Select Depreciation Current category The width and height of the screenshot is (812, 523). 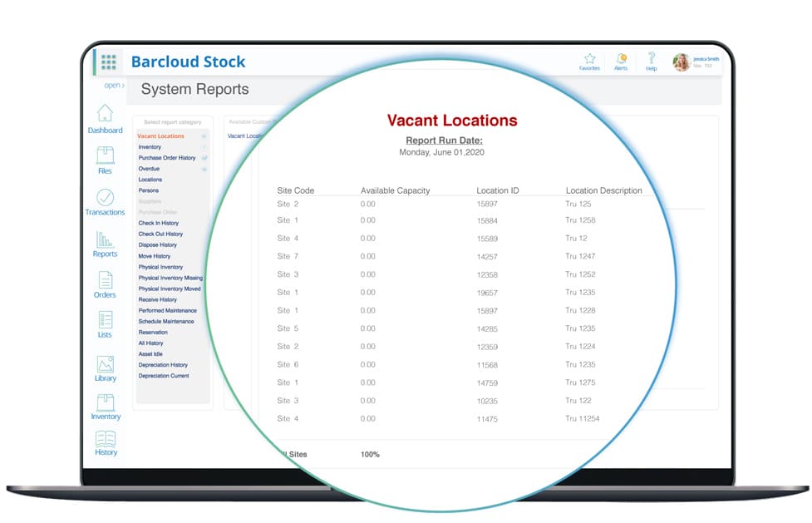[164, 376]
